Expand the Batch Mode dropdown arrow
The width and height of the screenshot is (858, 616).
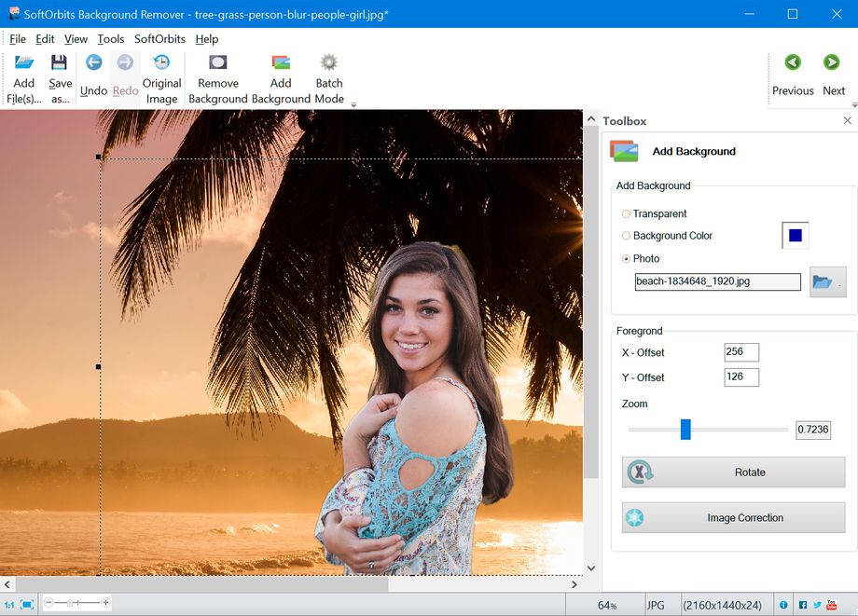353,105
